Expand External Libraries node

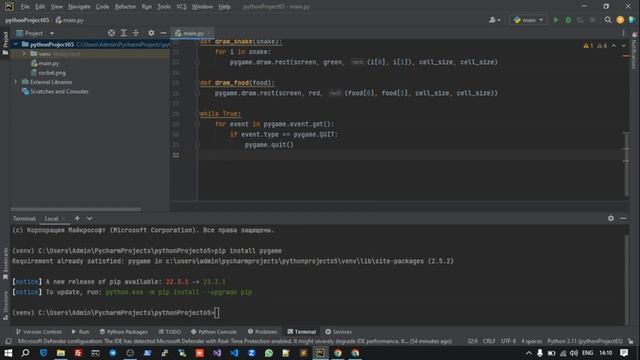(x=16, y=82)
